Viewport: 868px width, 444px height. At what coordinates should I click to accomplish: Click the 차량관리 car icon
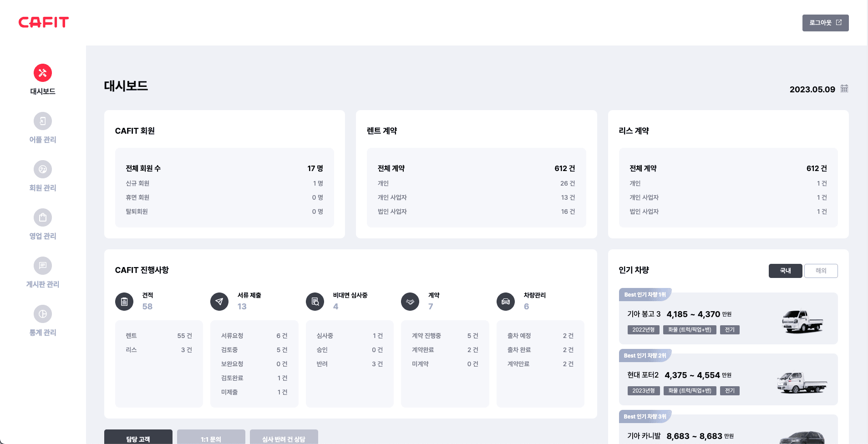505,301
